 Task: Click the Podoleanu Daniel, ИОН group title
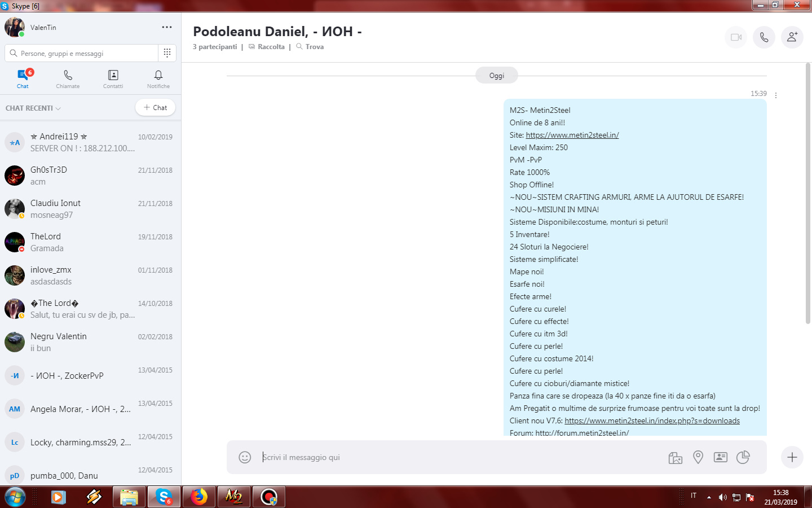coord(277,32)
